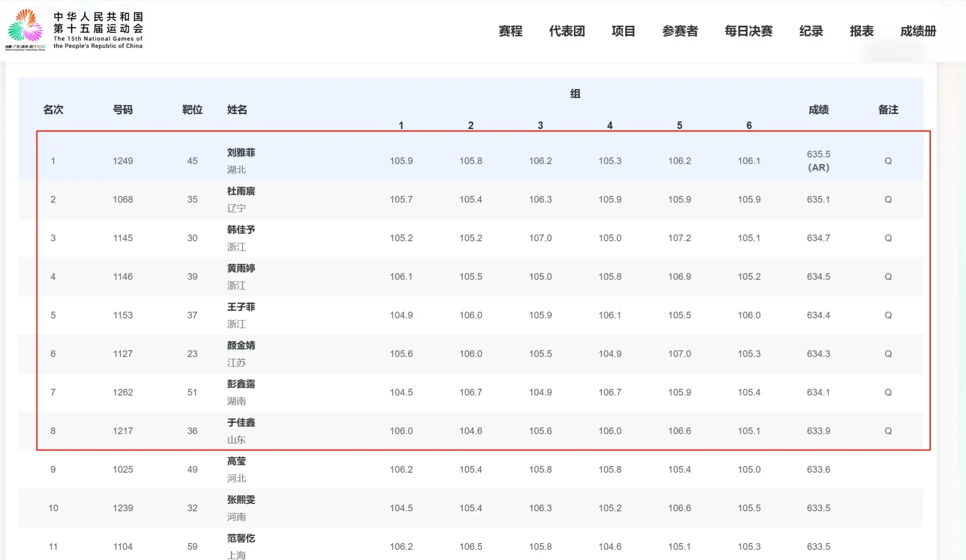The width and height of the screenshot is (966, 560).
Task: Click athlete name 高莹 in row 9
Action: coord(237,461)
